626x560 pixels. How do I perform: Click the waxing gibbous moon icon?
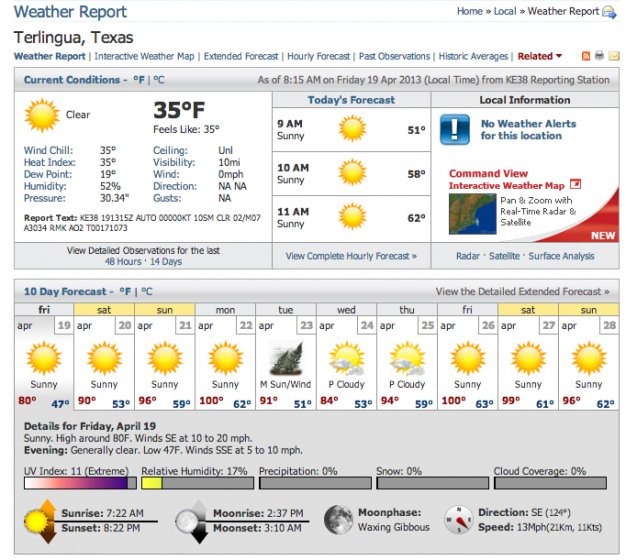coord(340,520)
